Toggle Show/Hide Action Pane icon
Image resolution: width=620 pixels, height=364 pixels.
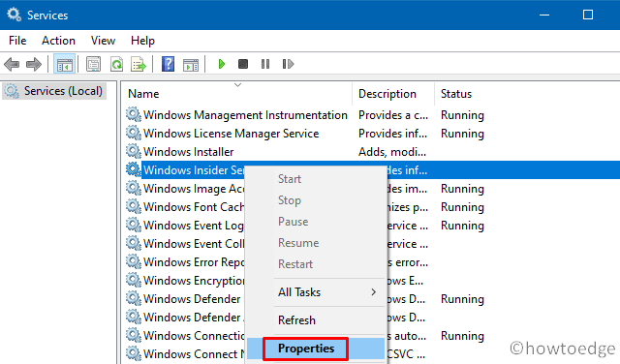(x=191, y=64)
